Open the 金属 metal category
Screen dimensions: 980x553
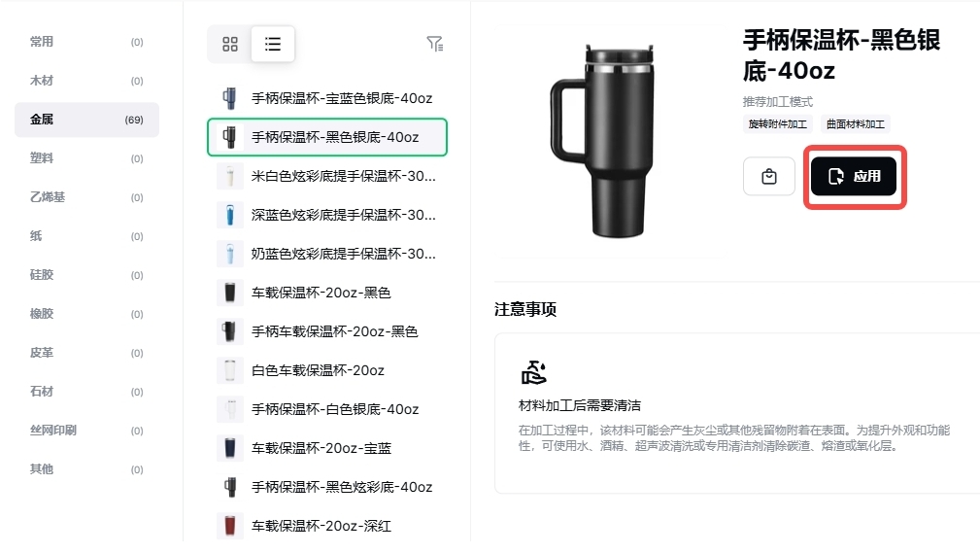(x=86, y=120)
